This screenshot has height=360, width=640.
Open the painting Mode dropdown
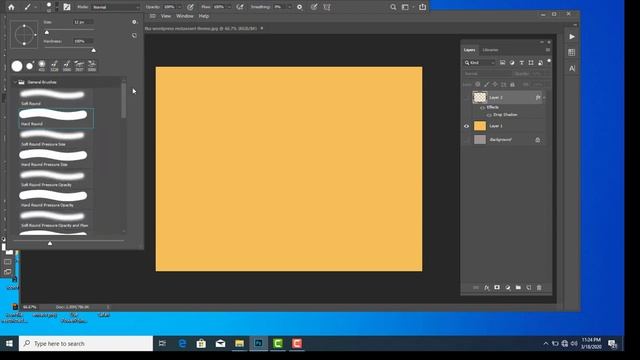coord(116,7)
